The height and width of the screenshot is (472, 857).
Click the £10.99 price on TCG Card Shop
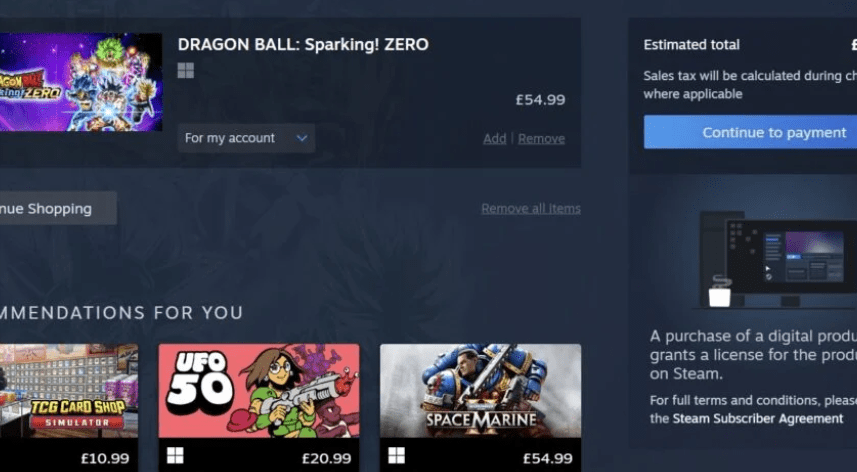click(x=105, y=458)
